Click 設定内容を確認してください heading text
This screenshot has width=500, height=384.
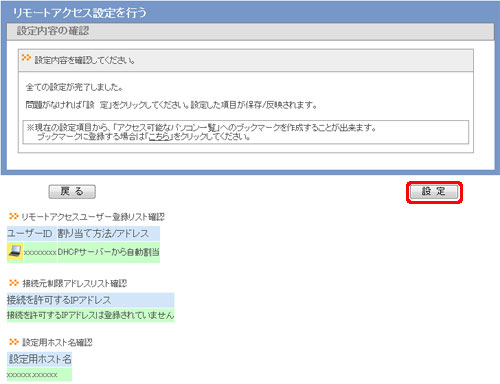[85, 60]
